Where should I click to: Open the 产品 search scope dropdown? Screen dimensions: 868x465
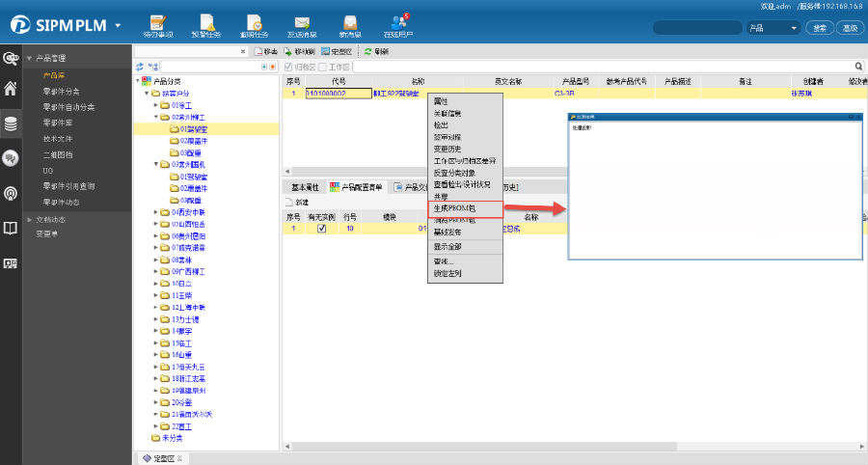point(773,28)
